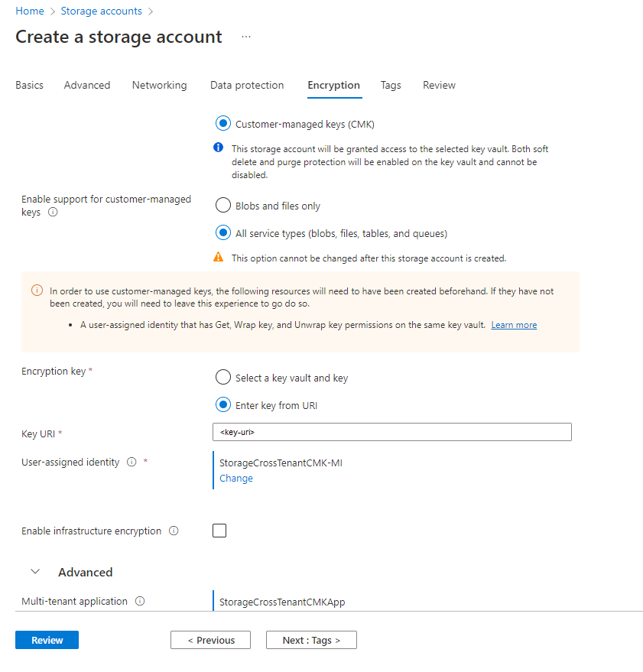The image size is (643, 672).
Task: Switch to the Data protection tab
Action: click(246, 85)
